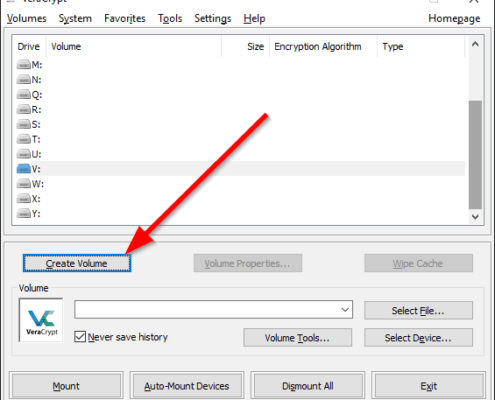The width and height of the screenshot is (495, 400).
Task: Click the 'Q:' drive letter text
Action: click(x=37, y=95)
